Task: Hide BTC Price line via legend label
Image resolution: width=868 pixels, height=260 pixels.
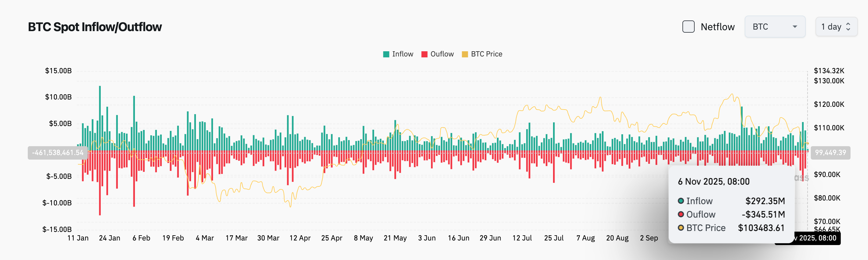Action: click(486, 54)
